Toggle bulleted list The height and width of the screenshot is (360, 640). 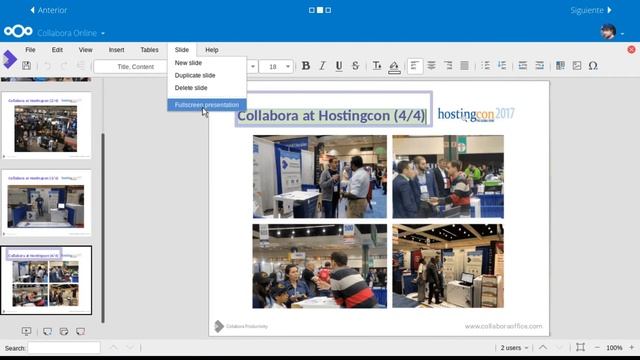click(x=485, y=66)
